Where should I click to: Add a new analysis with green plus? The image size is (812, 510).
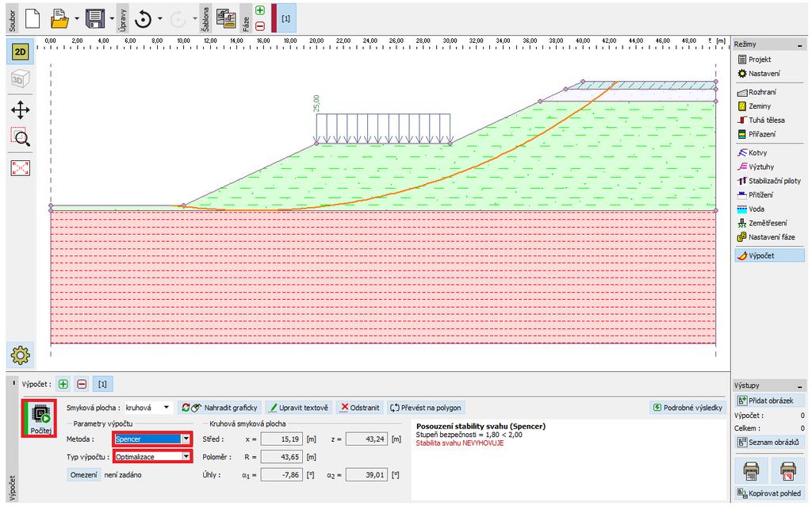tap(63, 384)
